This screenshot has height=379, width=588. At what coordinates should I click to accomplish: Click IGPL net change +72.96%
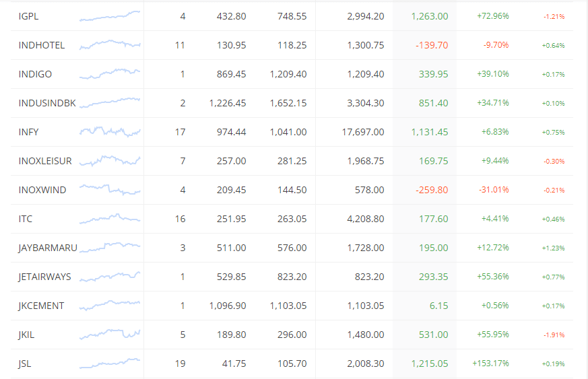(493, 16)
